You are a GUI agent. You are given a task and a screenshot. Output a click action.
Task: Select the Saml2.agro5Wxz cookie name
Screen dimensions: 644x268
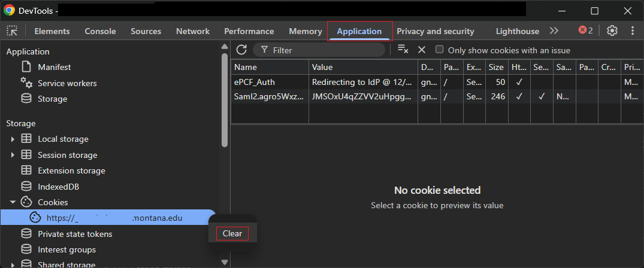pyautogui.click(x=270, y=96)
